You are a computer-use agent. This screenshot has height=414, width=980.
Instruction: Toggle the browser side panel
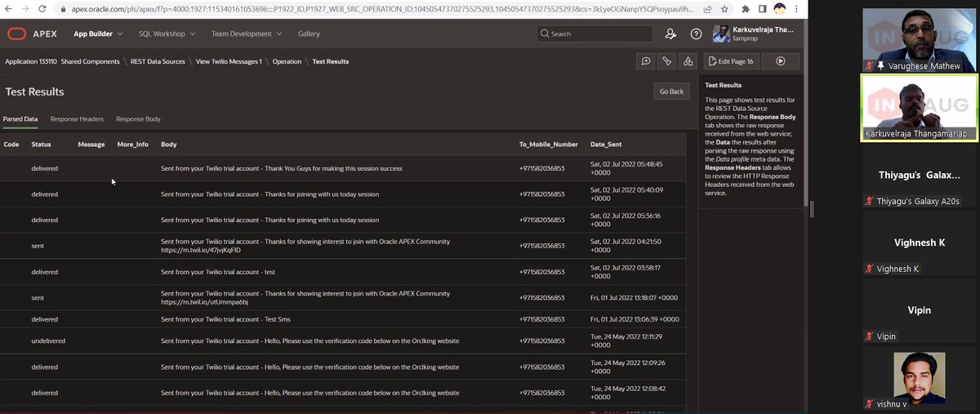pos(764,10)
